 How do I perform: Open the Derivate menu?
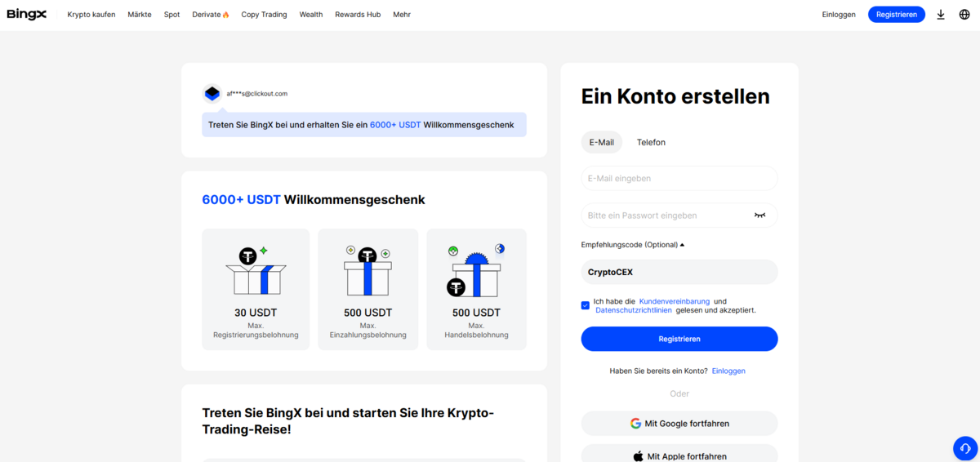(x=210, y=15)
